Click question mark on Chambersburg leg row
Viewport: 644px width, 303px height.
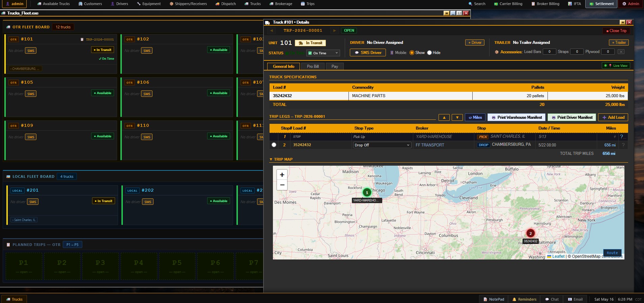[x=623, y=145]
